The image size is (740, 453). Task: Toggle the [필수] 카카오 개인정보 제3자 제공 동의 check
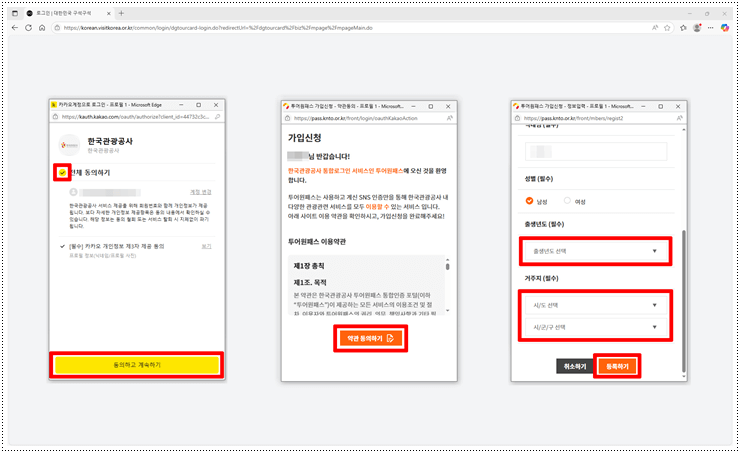coord(62,246)
